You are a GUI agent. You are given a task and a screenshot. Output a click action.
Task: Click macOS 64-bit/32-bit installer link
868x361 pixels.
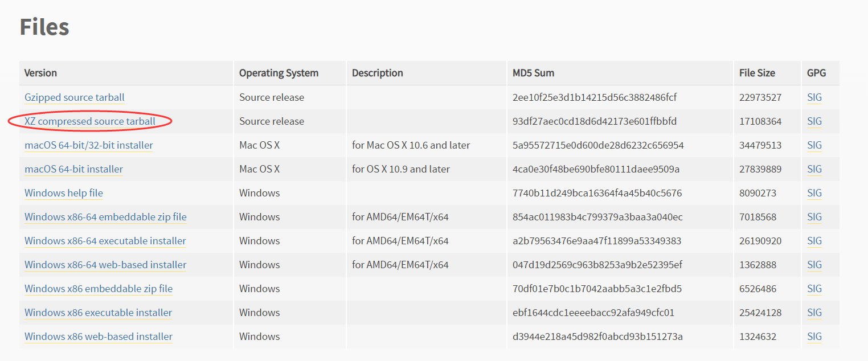pos(89,145)
